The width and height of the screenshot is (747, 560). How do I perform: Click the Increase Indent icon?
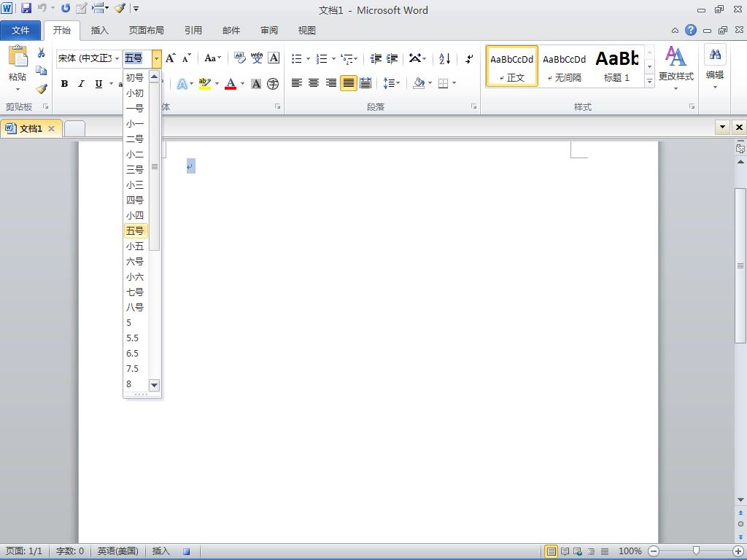pyautogui.click(x=392, y=58)
